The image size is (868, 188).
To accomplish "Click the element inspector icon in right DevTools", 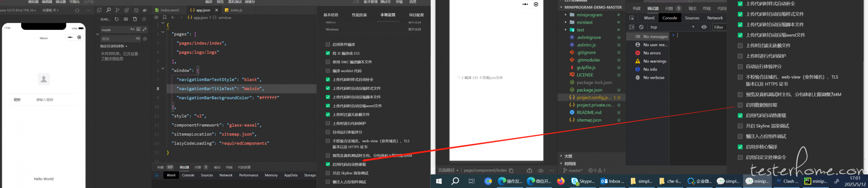I will (632, 18).
